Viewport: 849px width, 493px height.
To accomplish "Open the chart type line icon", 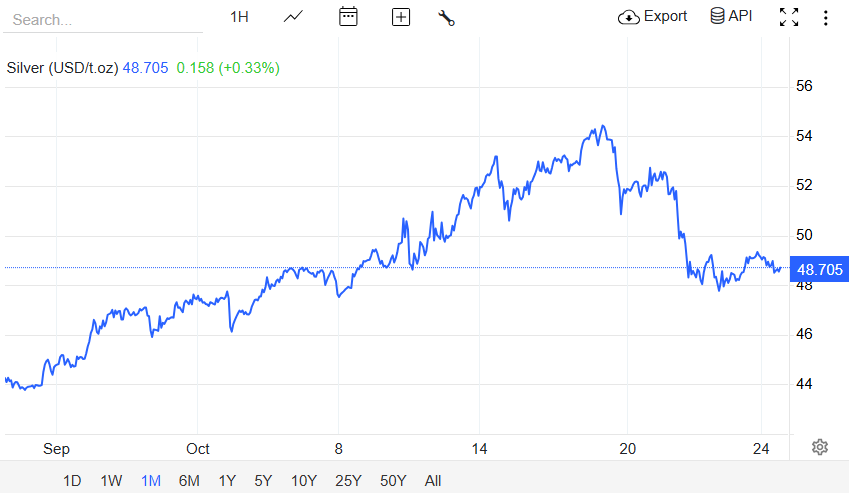I will point(294,17).
